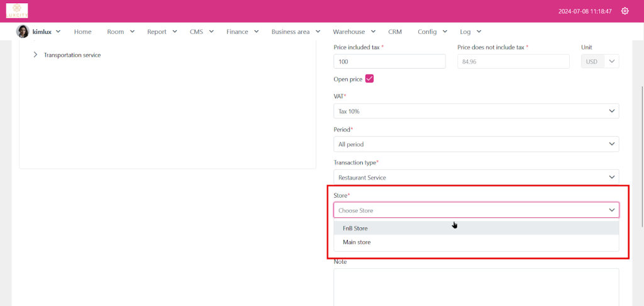This screenshot has width=644, height=306.
Task: Open the CRM menu item
Action: (x=395, y=31)
